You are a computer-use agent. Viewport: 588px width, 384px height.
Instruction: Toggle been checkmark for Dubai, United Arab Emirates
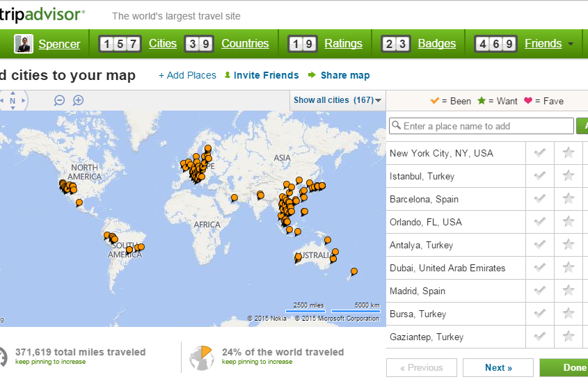(x=539, y=268)
